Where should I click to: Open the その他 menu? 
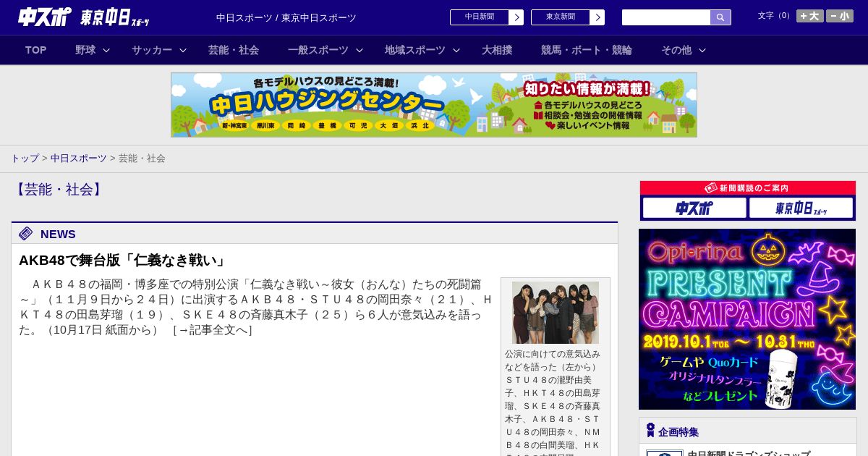[676, 50]
